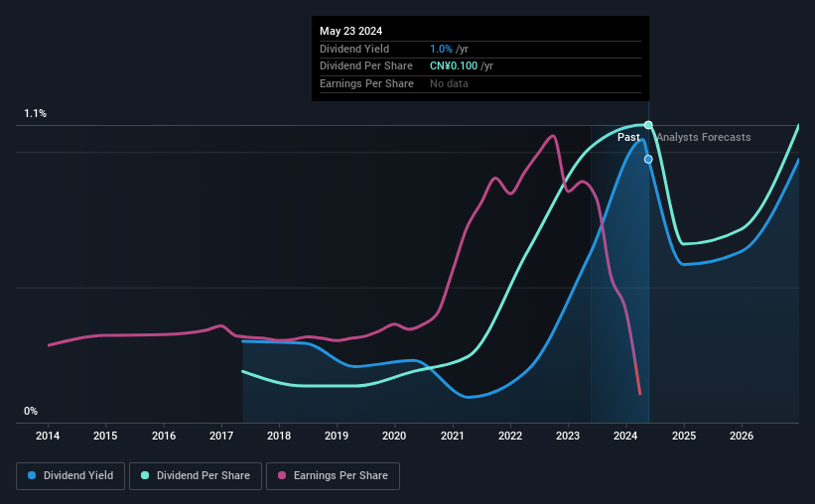This screenshot has width=815, height=504.
Task: Click the 2014 x-axis year label
Action: tap(48, 436)
